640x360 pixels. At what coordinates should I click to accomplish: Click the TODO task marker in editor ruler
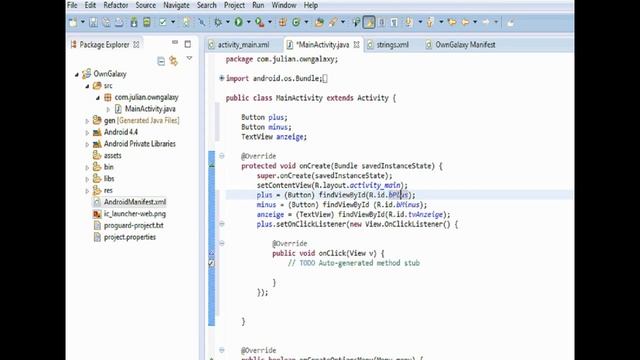pos(211,263)
